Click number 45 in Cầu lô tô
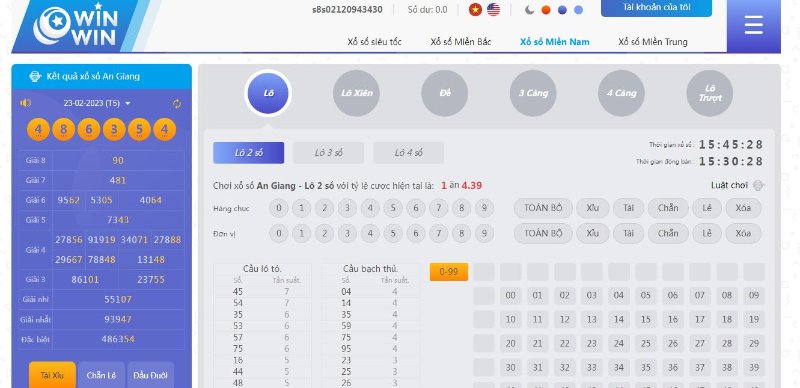800x388 pixels. pos(238,292)
